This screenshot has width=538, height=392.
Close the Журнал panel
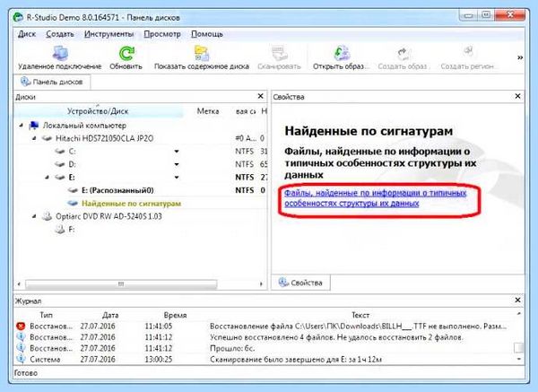pyautogui.click(x=517, y=301)
